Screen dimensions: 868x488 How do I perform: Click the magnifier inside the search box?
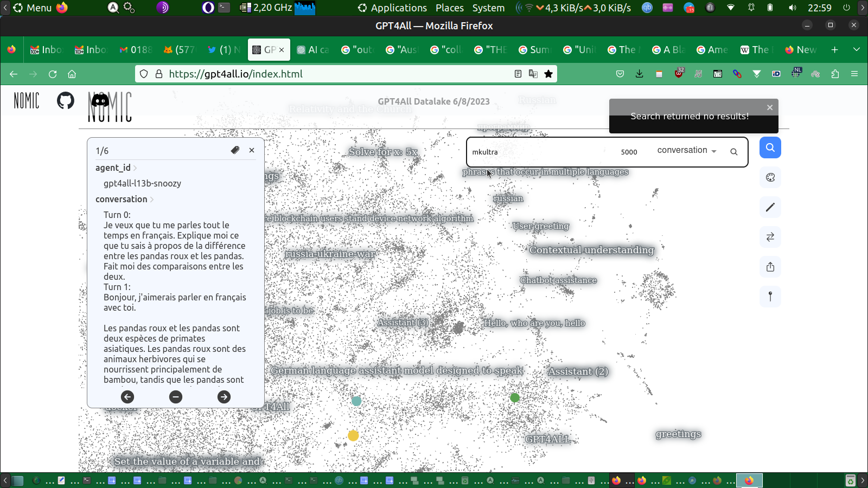[x=733, y=152]
